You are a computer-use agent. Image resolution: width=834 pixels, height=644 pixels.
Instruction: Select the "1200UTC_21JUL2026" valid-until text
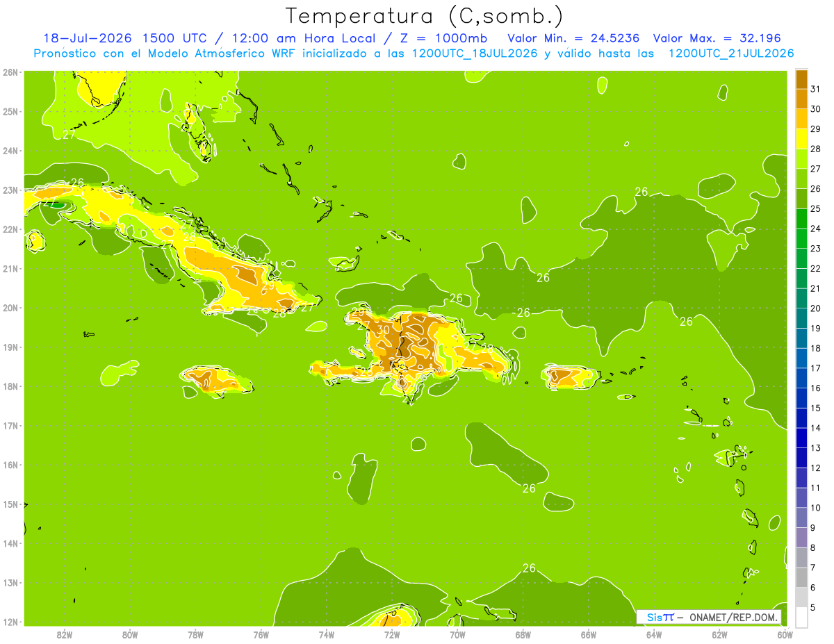(731, 53)
